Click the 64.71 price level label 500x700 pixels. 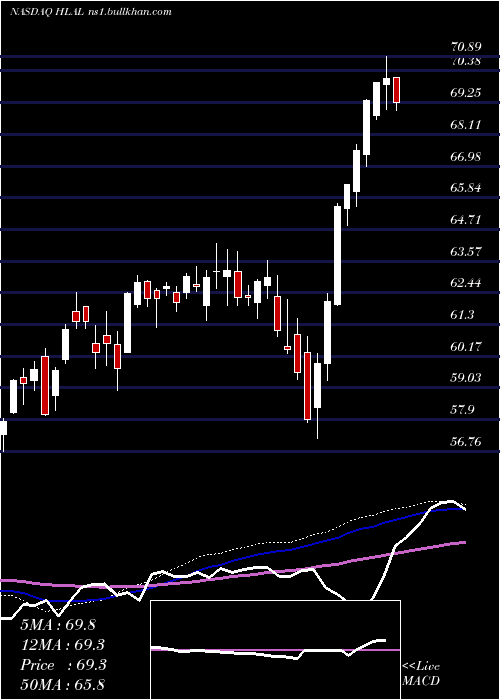(466, 220)
